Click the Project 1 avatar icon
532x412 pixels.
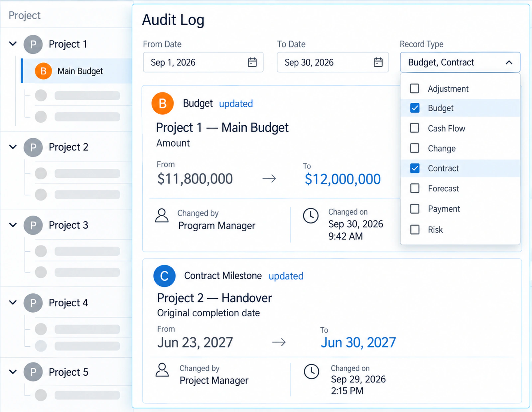pos(33,45)
